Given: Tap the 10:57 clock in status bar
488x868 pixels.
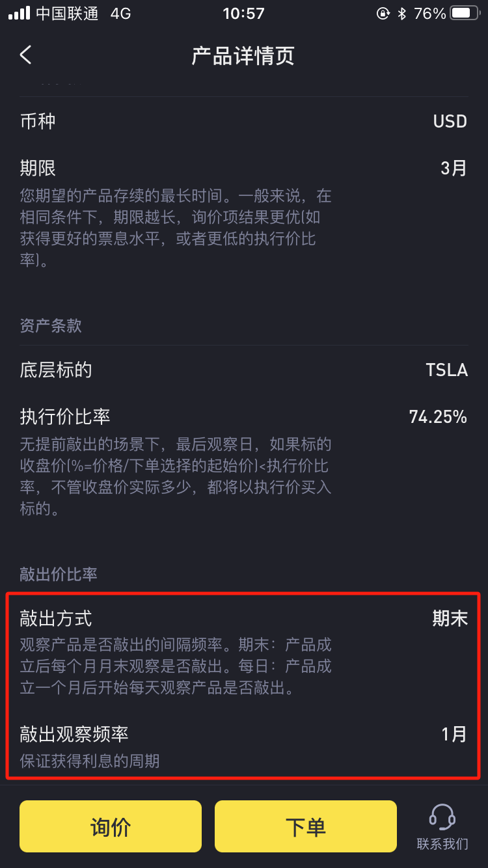Looking at the screenshot, I should coord(243,13).
